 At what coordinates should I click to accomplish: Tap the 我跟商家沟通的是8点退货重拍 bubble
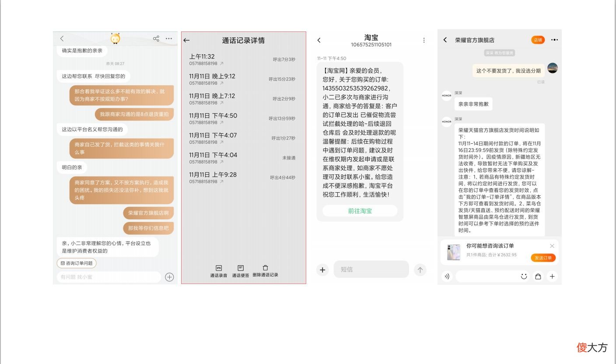(134, 114)
